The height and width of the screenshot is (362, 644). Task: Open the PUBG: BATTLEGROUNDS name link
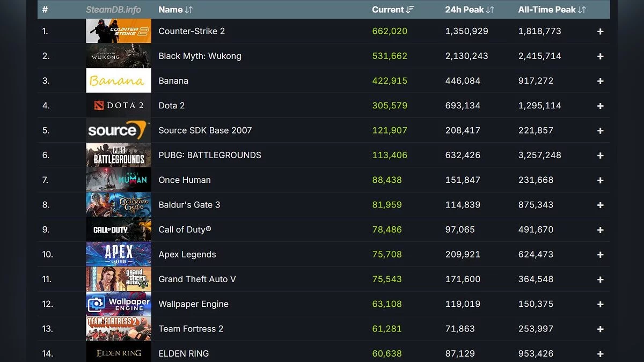click(x=210, y=155)
